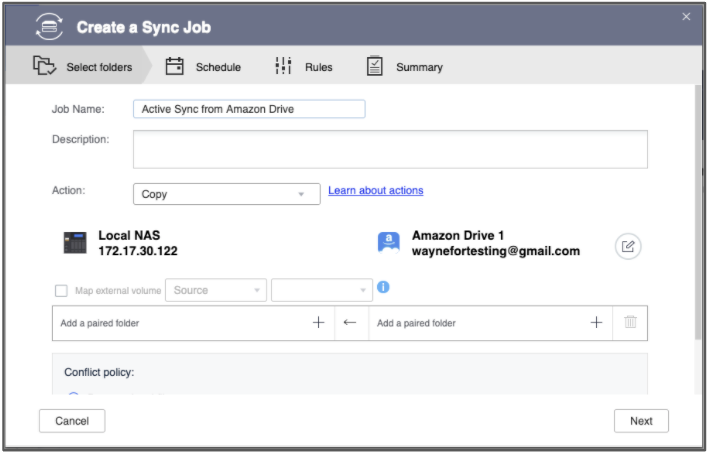Viewport: 708px width, 454px height.
Task: Click the sync direction arrow between folders
Action: click(349, 323)
